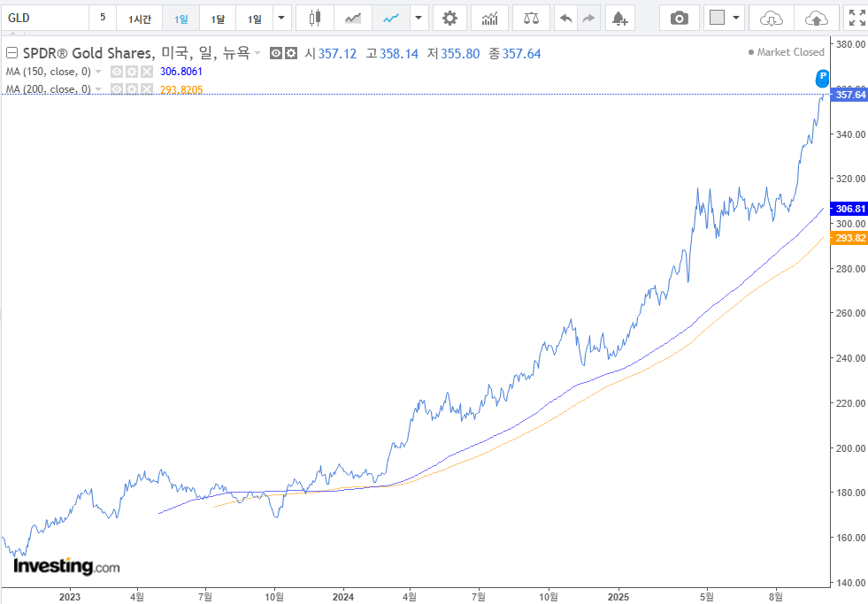Click the 293.8205 MA value
Screen dimensions: 868x604
click(181, 89)
